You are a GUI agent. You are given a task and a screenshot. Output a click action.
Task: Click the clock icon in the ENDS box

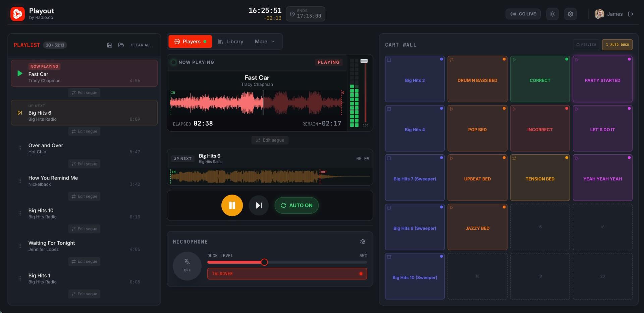pos(292,14)
